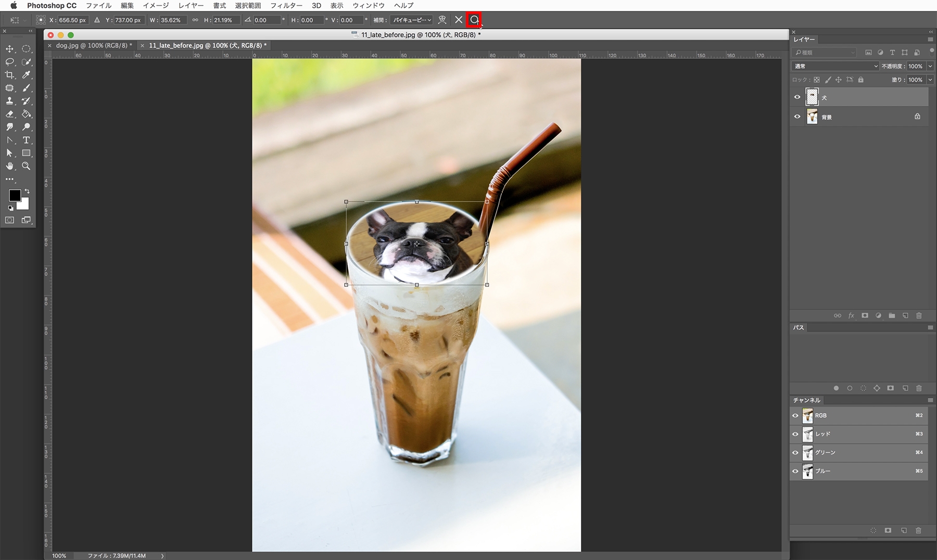Select the Lasso tool
Image resolution: width=937 pixels, height=560 pixels.
click(9, 62)
